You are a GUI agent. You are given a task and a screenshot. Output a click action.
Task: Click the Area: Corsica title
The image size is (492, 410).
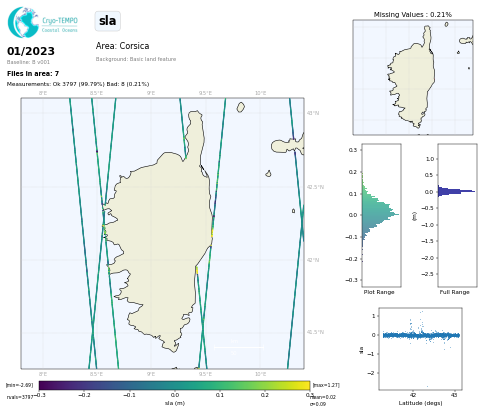122,46
